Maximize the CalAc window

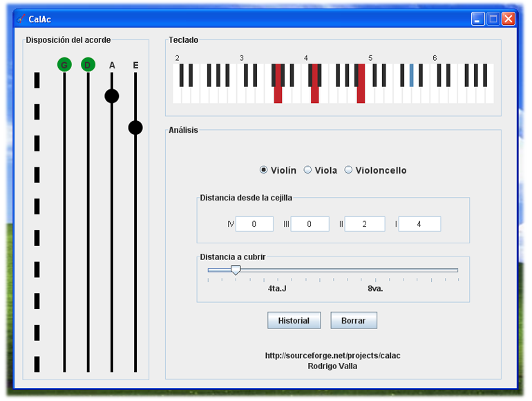pos(493,19)
